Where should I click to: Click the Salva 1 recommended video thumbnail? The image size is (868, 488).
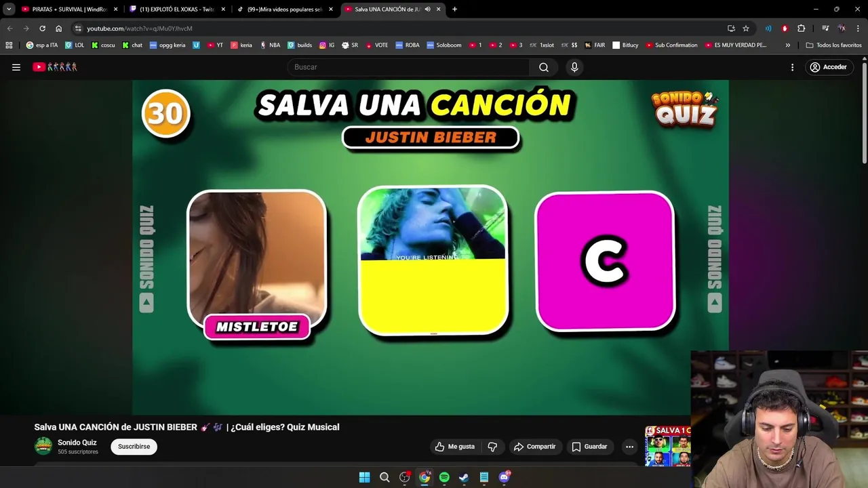(668, 446)
